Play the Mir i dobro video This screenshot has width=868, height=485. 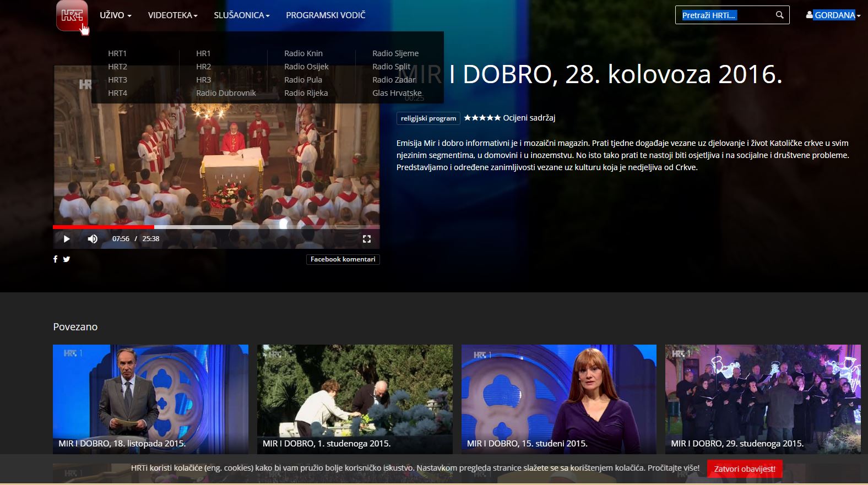[x=67, y=239]
